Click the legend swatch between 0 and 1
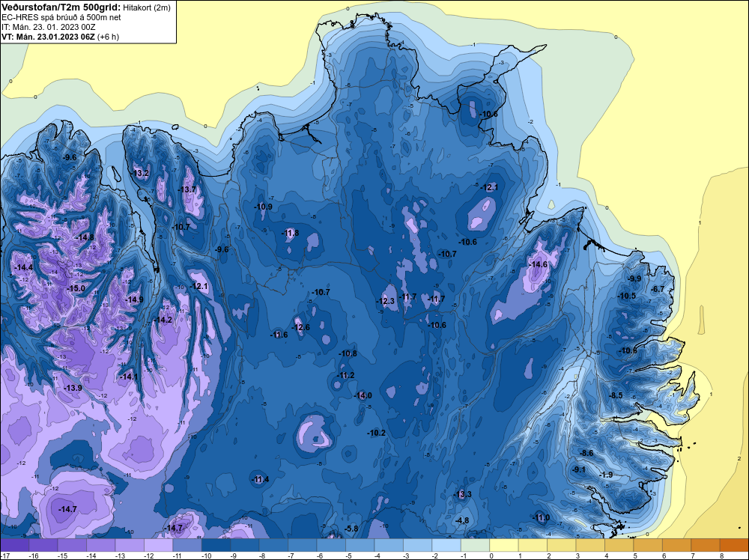This screenshot has height=560, width=749. (504, 545)
